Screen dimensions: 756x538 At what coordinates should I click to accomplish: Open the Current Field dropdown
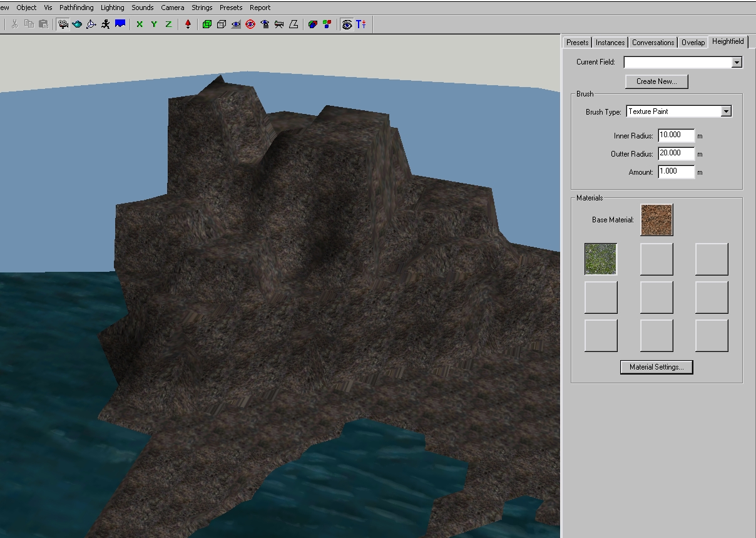point(737,62)
